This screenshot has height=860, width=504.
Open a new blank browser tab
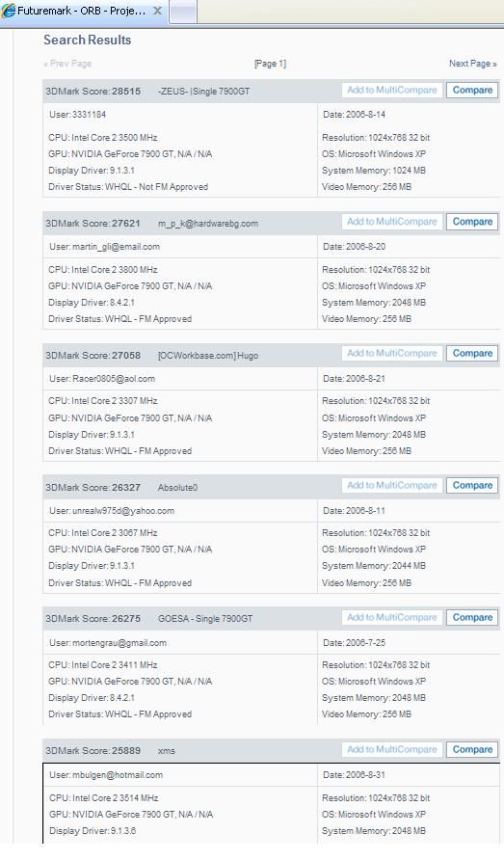183,11
